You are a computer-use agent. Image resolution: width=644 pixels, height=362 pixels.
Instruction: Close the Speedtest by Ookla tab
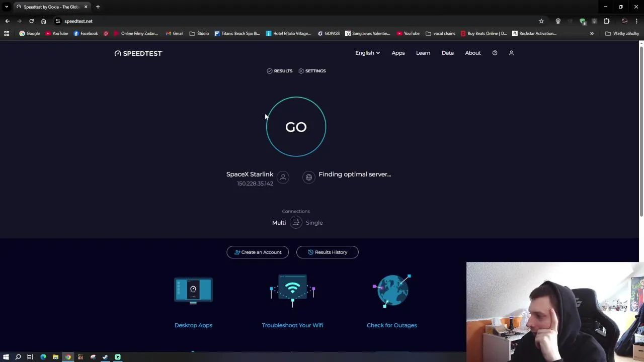click(x=86, y=7)
